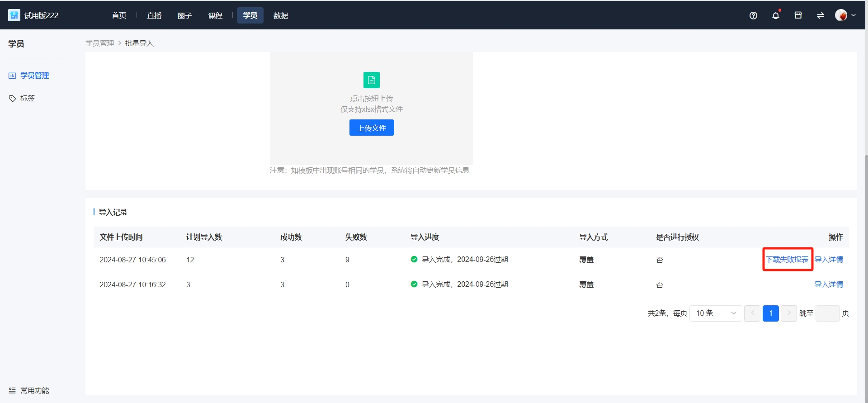Open the 数据 tab
Screen dimensions: 868x403
point(281,15)
